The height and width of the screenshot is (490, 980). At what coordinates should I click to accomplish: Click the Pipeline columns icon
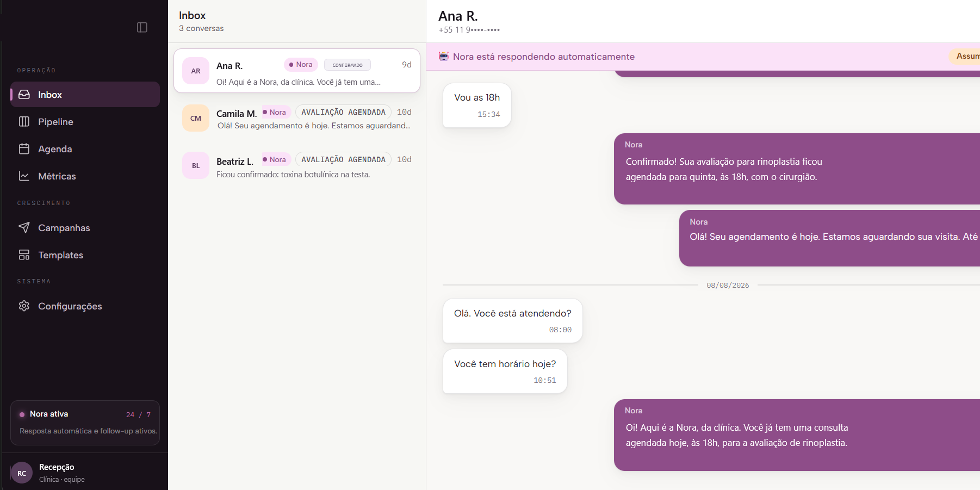coord(24,122)
